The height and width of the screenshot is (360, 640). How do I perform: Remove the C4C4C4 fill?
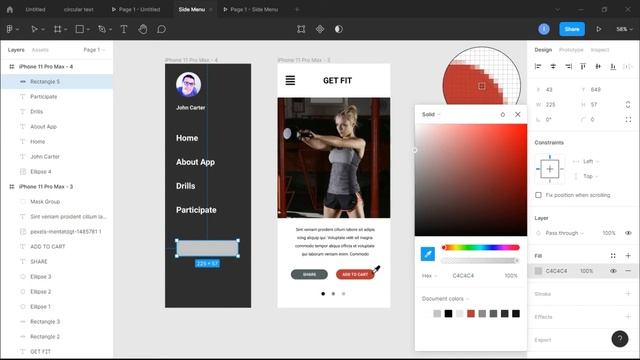coord(628,271)
